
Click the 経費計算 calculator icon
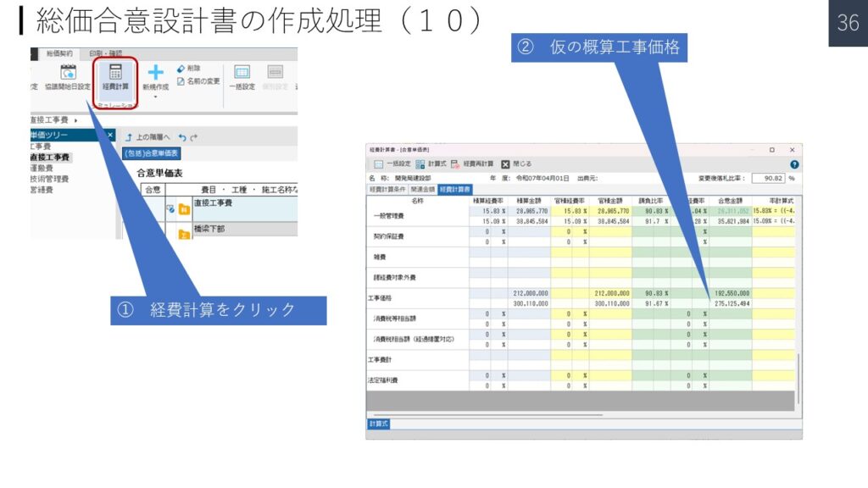click(115, 73)
